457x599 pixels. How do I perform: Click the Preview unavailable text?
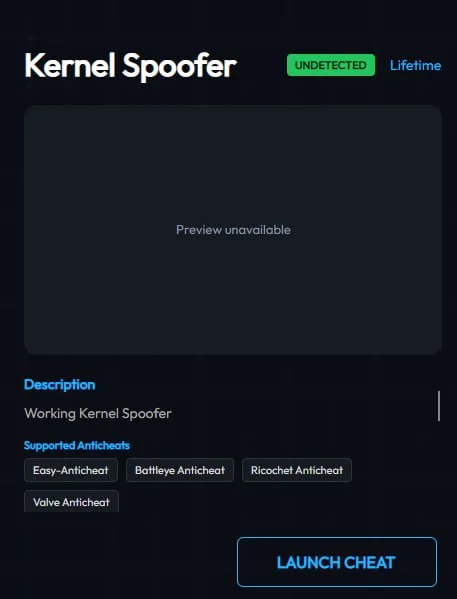pos(233,230)
